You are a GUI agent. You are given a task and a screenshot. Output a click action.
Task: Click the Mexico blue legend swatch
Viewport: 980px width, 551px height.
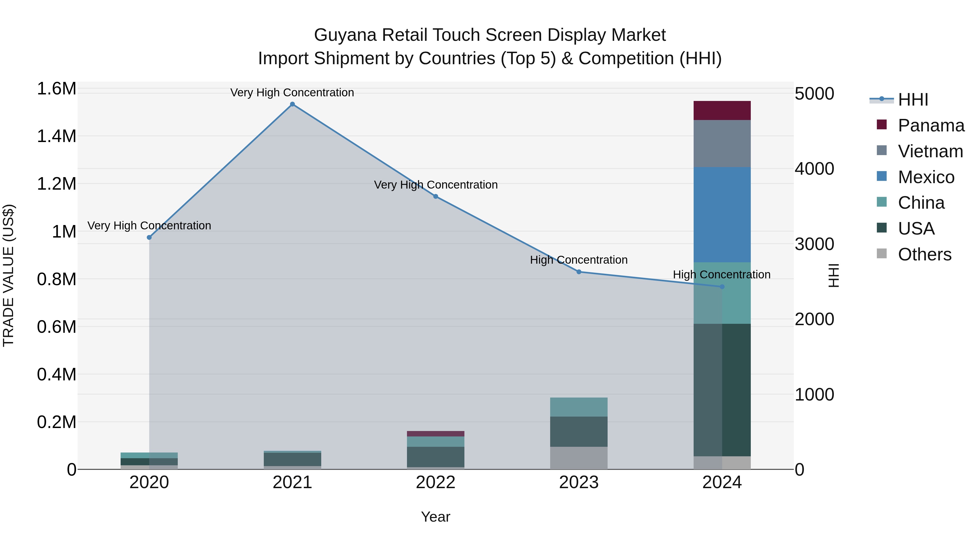pos(881,176)
